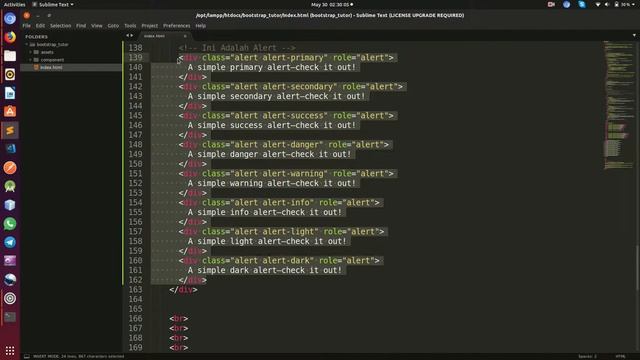Click the battery status indicator

tap(622, 4)
